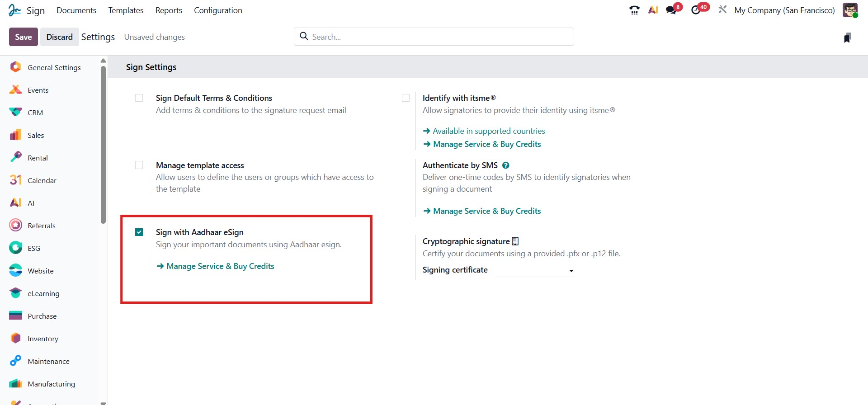The height and width of the screenshot is (405, 868).
Task: Enable Manage template access checkbox
Action: [139, 165]
